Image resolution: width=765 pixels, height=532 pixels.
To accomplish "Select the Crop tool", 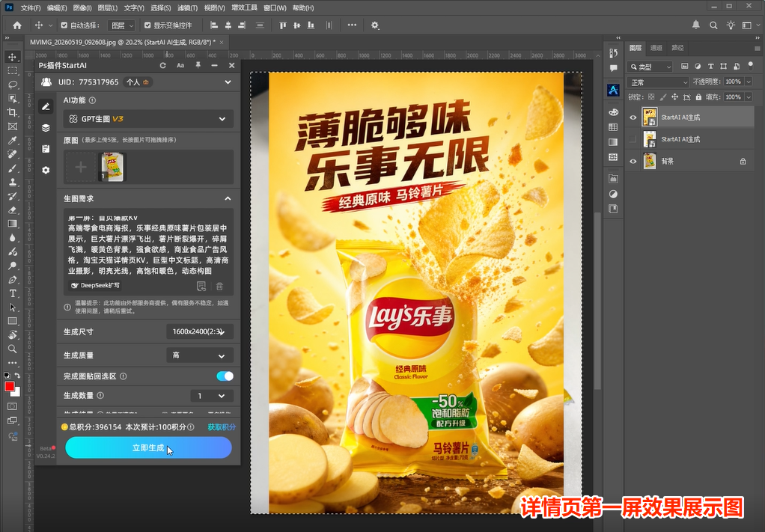I will coord(12,112).
